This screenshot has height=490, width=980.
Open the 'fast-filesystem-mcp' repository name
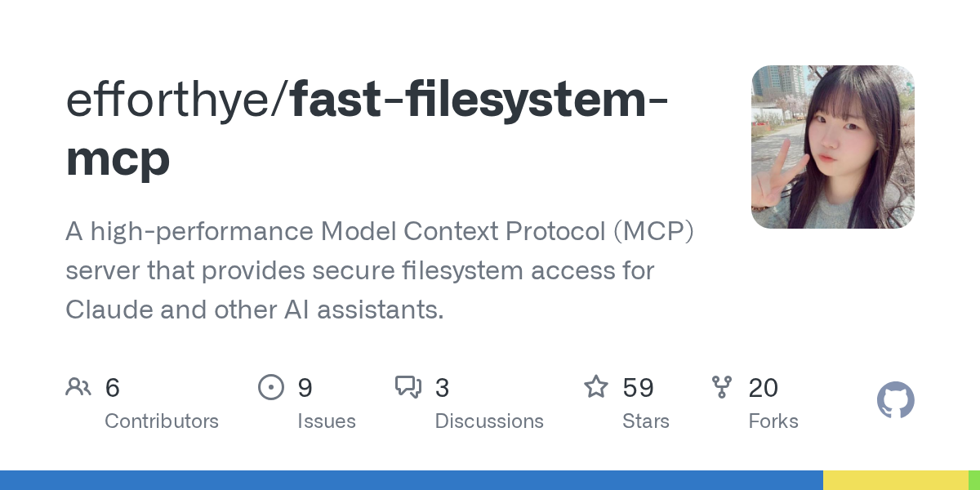367,129
